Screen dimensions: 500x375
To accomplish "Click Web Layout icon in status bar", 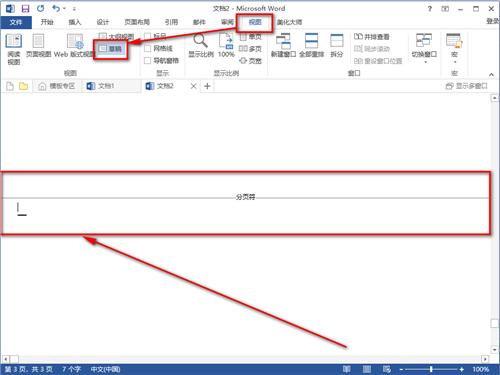I will [x=387, y=369].
